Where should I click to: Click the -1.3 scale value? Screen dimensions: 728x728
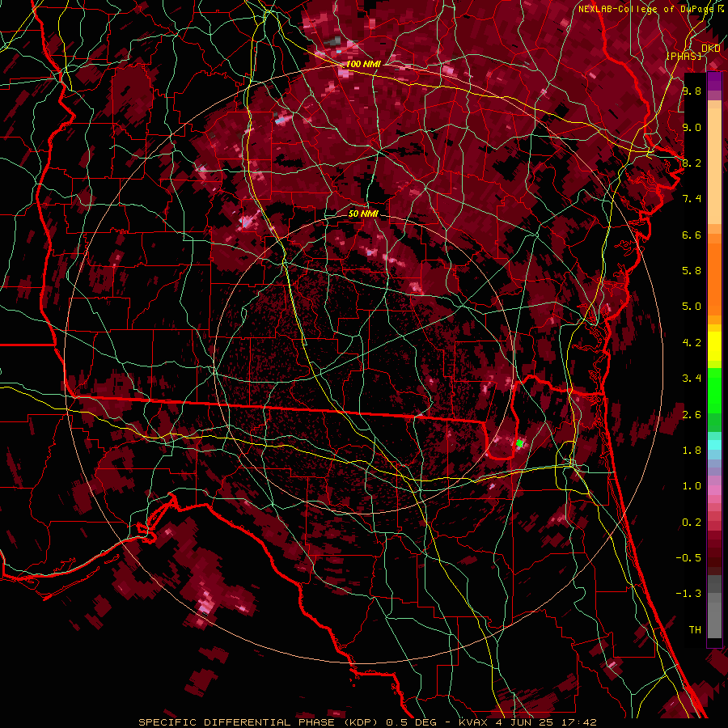pos(688,594)
